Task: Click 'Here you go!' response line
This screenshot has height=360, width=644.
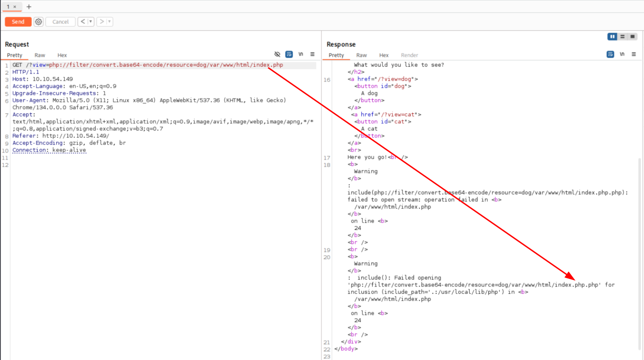Action: [x=378, y=157]
